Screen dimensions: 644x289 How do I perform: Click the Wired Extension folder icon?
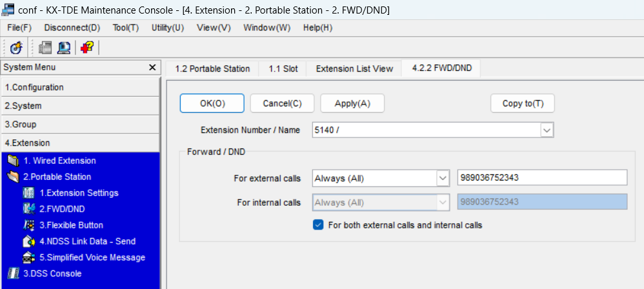point(13,161)
